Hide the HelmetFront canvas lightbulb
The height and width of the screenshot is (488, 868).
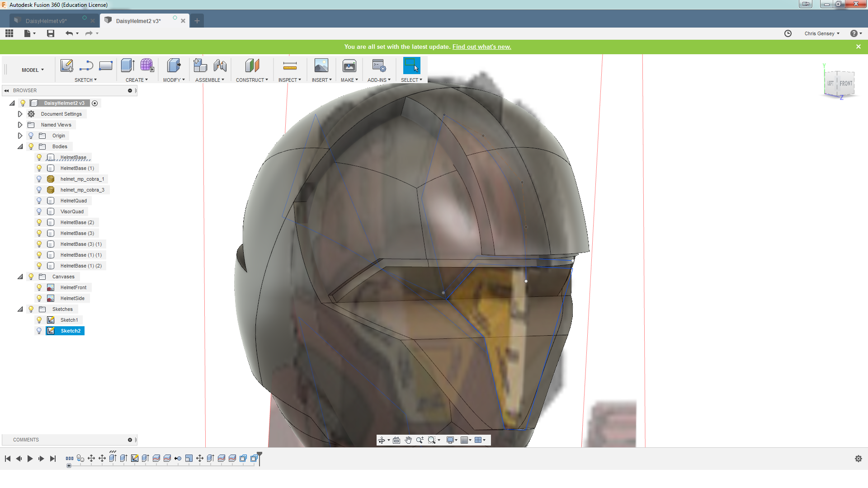[39, 287]
